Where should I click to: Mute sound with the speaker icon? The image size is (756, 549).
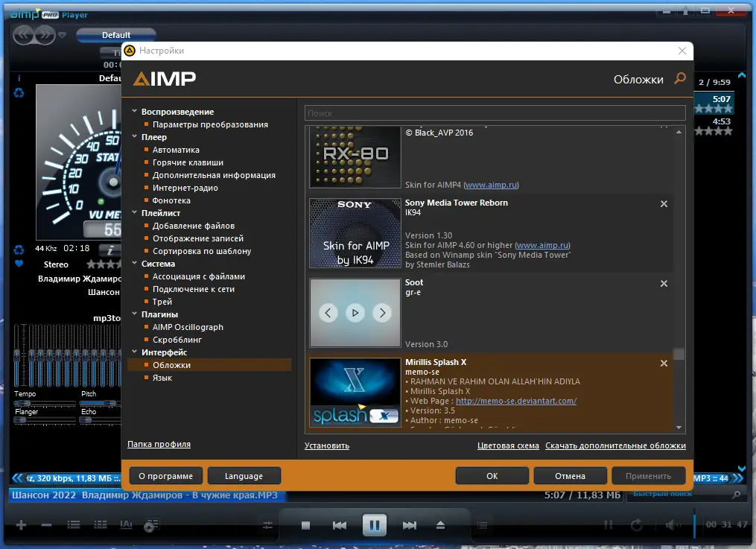click(673, 524)
